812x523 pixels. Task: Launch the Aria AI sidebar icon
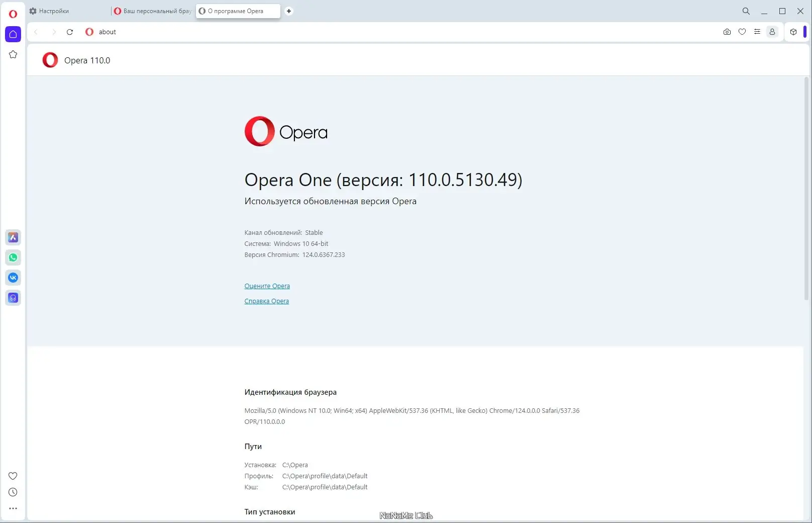point(13,237)
